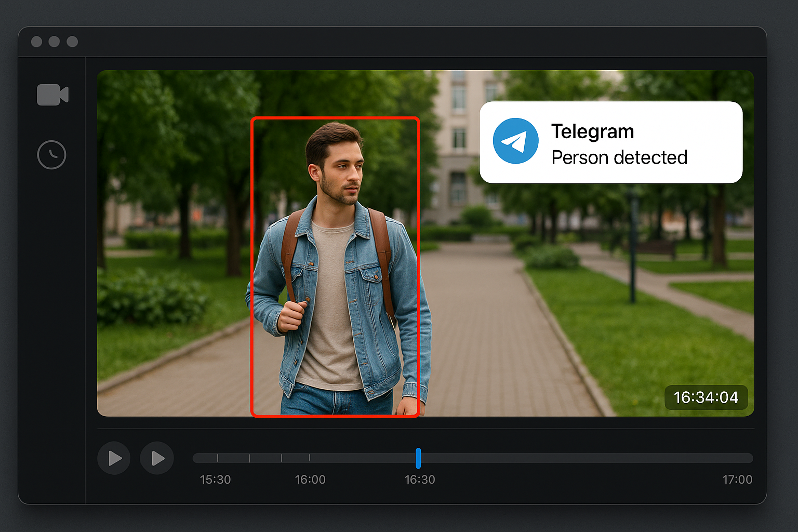Click the first play button

coord(114,458)
